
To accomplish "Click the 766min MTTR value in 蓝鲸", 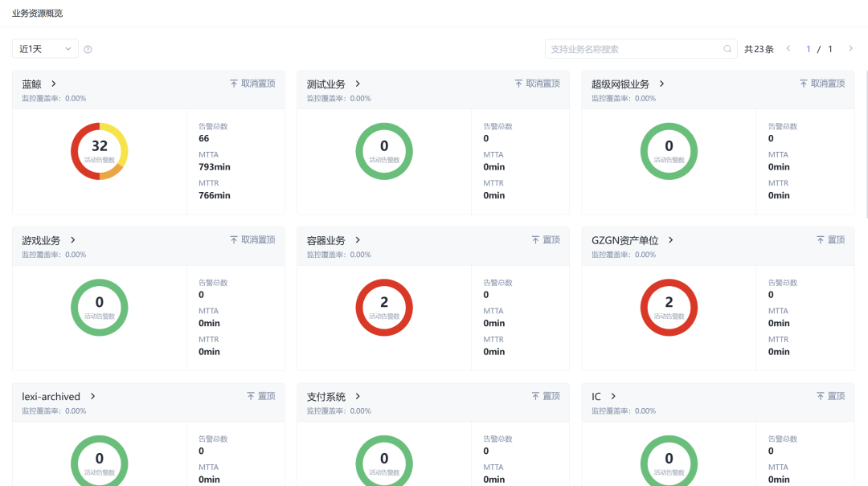I will coord(215,195).
